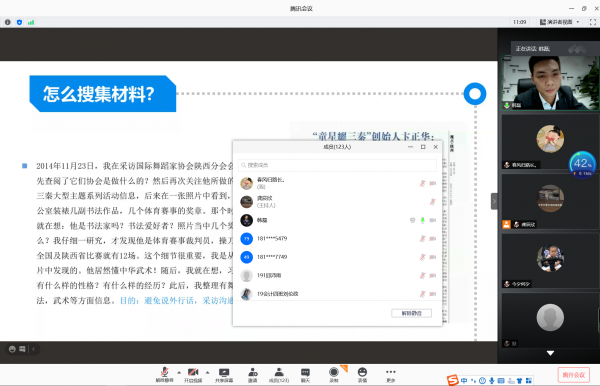The width and height of the screenshot is (600, 386).
Task: Click the search members input field
Action: point(337,165)
